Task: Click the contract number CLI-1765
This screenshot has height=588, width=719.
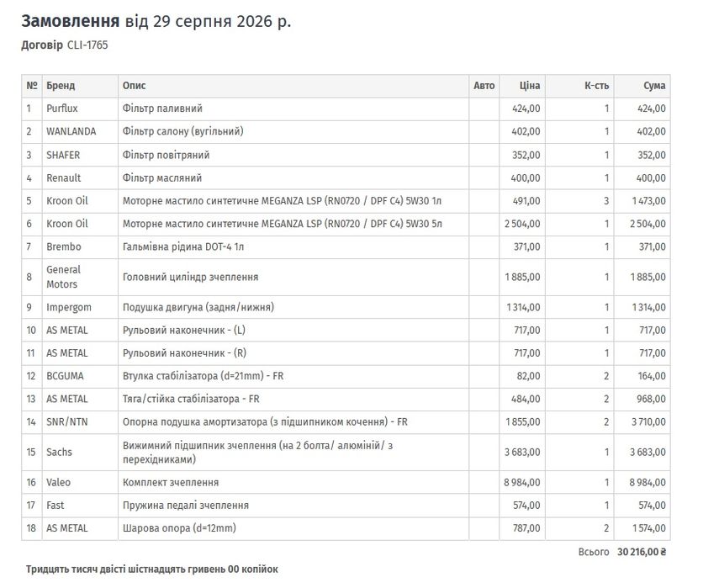Action: pos(87,45)
